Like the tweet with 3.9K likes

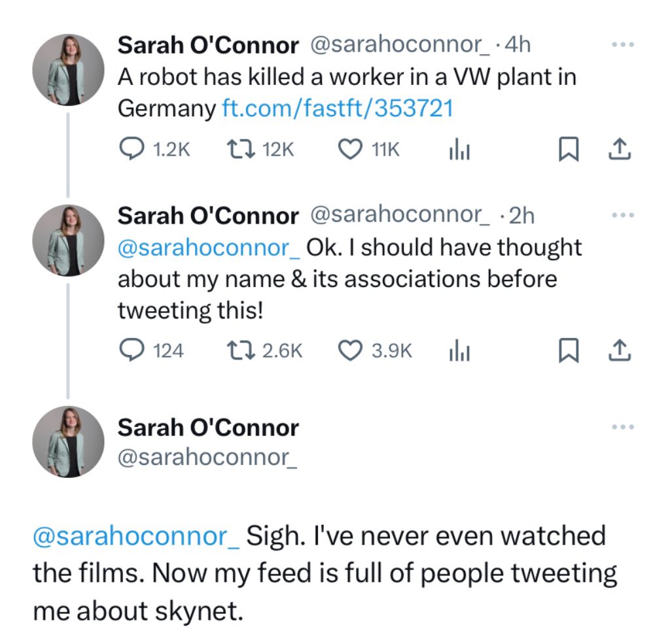tap(350, 350)
